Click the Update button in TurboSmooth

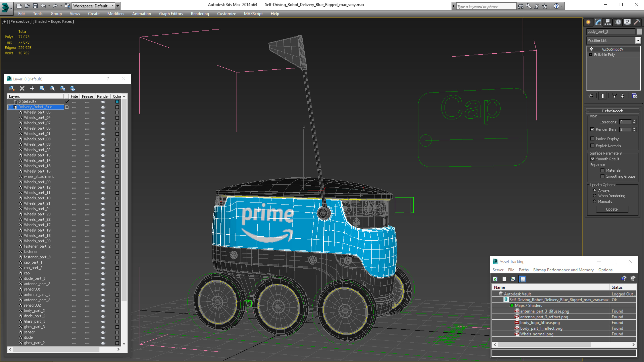612,209
